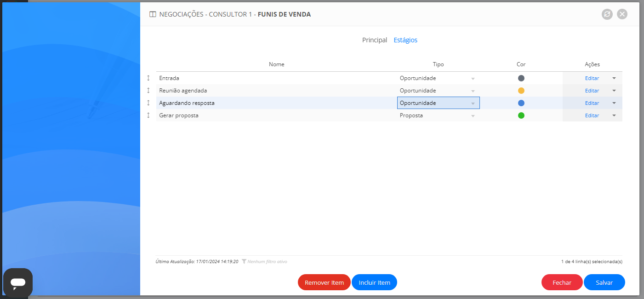This screenshot has height=299, width=644.
Task: Select the Estágios tab
Action: click(405, 40)
